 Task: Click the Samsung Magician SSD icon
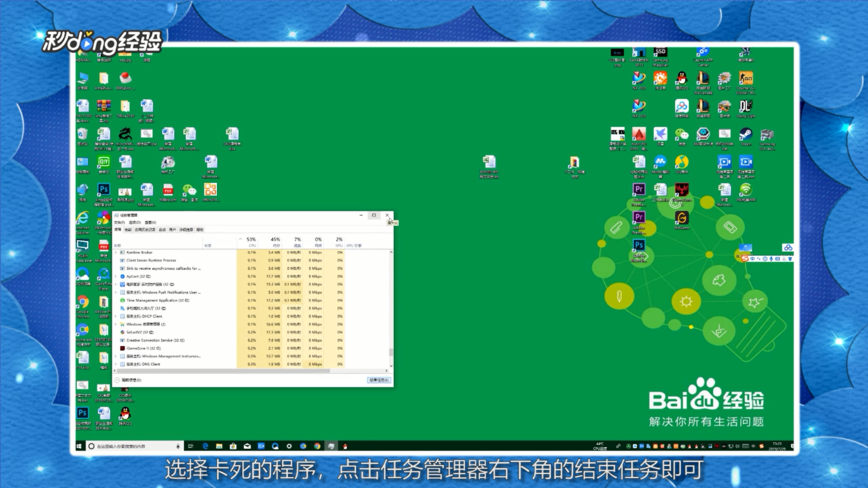[660, 52]
